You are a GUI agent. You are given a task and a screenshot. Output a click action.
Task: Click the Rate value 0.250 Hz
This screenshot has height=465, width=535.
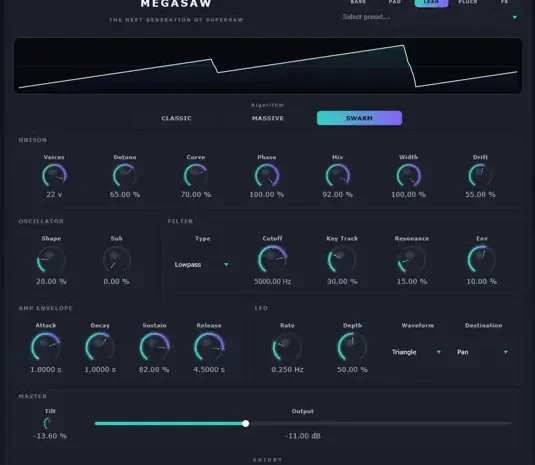point(287,369)
